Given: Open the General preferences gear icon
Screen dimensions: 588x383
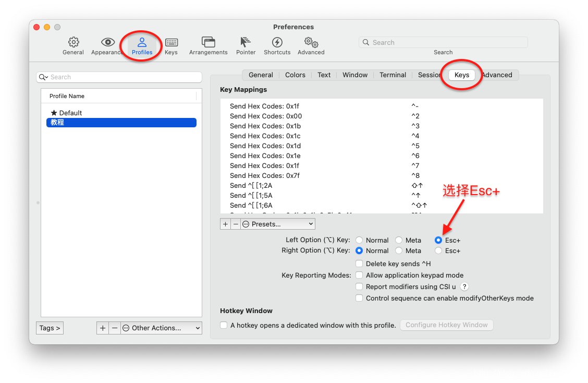Looking at the screenshot, I should 73,42.
